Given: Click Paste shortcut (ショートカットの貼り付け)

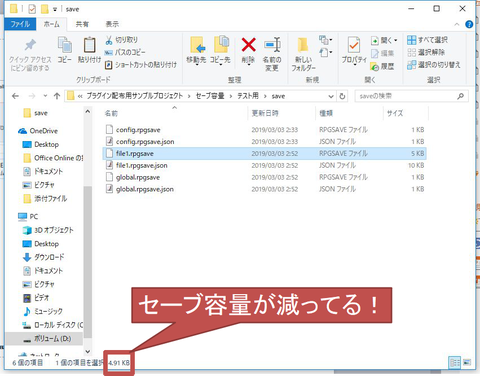Looking at the screenshot, I should pyautogui.click(x=141, y=65).
